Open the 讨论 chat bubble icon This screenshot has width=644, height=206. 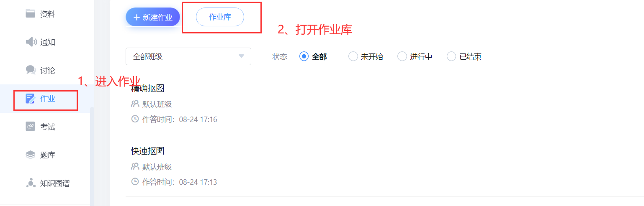click(x=31, y=70)
